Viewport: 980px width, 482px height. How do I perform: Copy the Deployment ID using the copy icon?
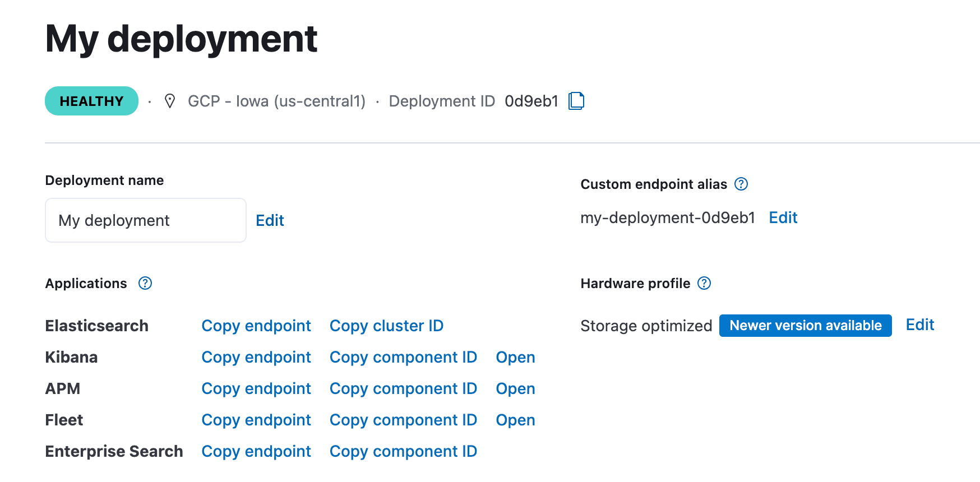click(576, 101)
